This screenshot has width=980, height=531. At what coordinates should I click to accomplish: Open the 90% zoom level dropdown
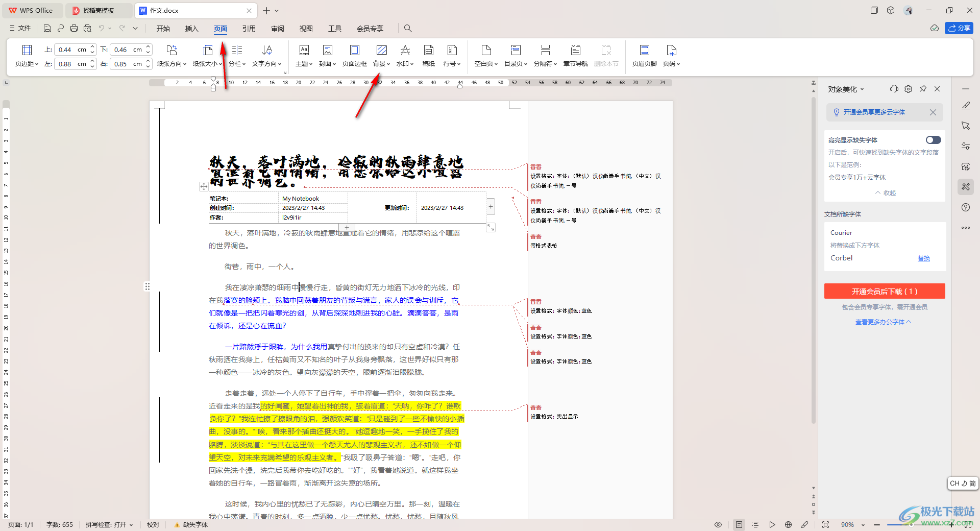[x=863, y=525]
